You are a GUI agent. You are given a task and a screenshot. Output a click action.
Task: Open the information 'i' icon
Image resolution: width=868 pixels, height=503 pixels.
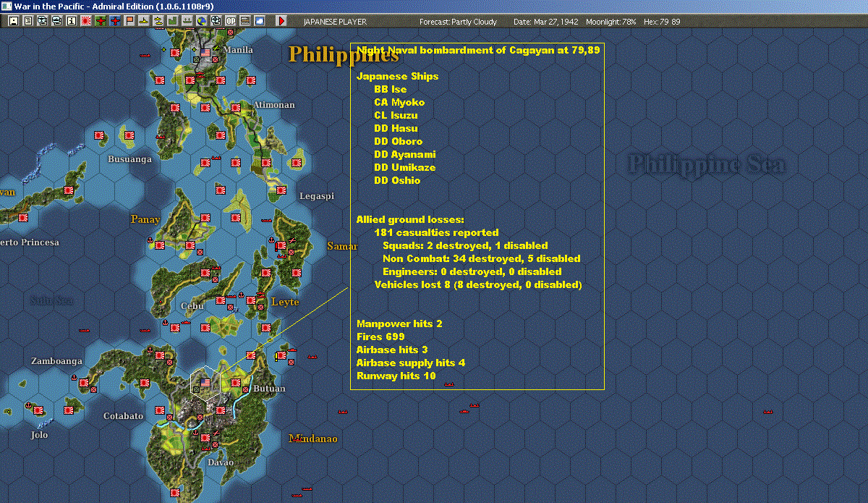tap(71, 22)
